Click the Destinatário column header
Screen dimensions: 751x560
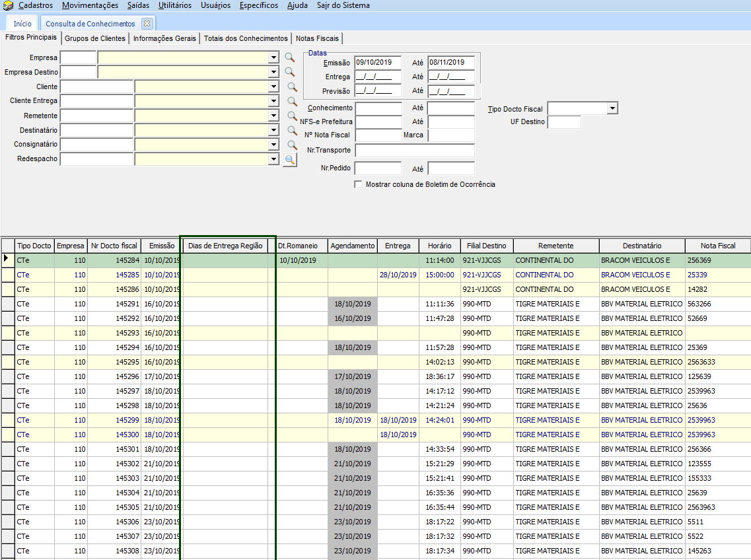pyautogui.click(x=641, y=246)
